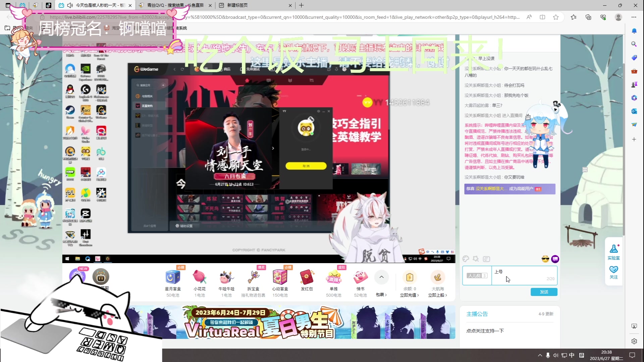This screenshot has width=644, height=362.
Task: Open the pinned TikTok tab
Action: point(48,5)
